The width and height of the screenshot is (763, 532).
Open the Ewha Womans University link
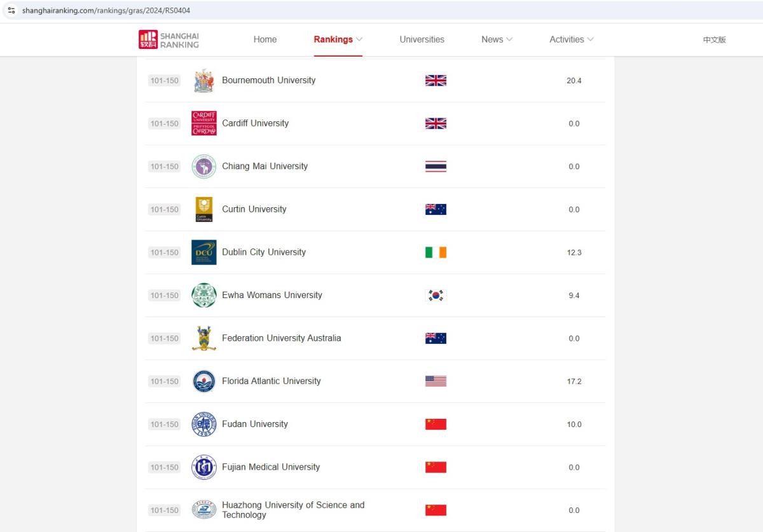(272, 296)
